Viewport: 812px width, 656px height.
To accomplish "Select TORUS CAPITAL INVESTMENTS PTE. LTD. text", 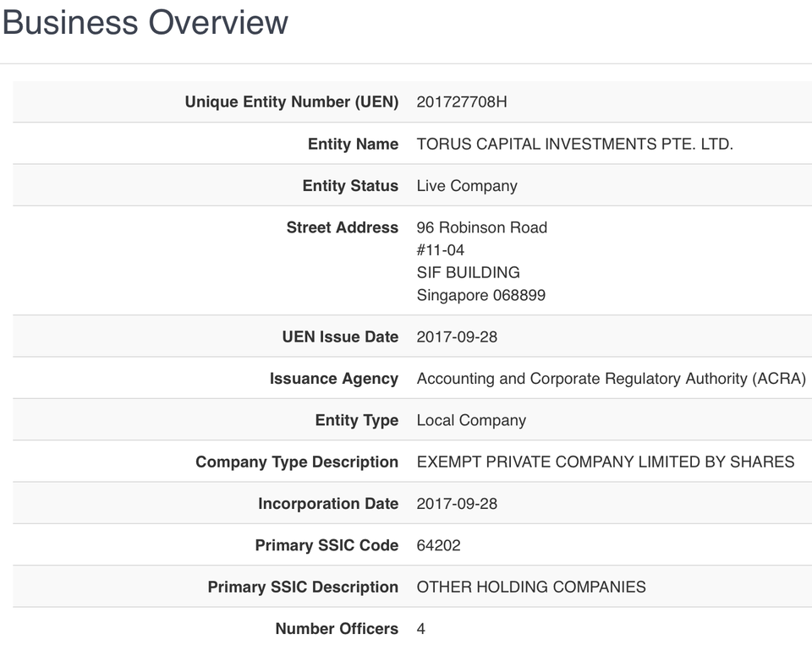I will [575, 144].
